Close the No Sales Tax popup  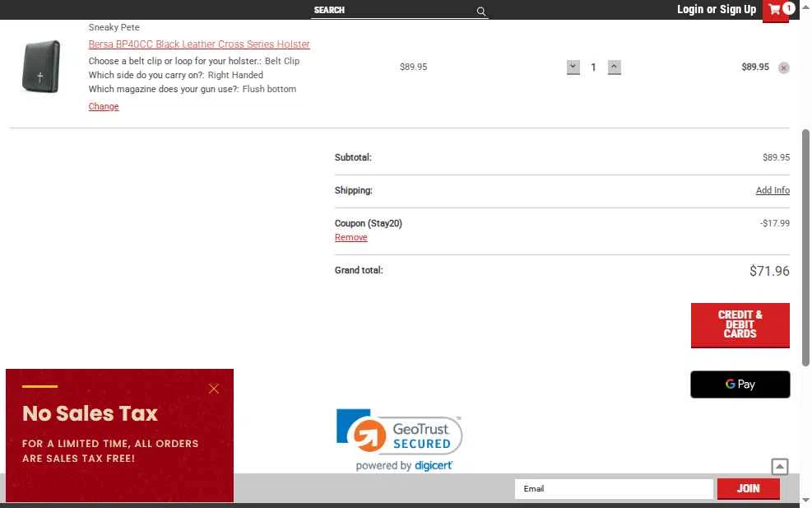click(x=213, y=389)
